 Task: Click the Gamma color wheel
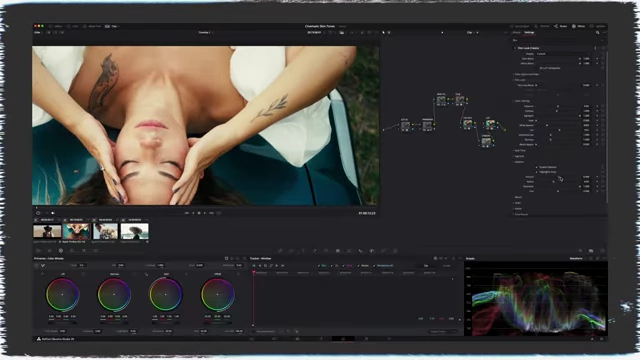pos(114,294)
